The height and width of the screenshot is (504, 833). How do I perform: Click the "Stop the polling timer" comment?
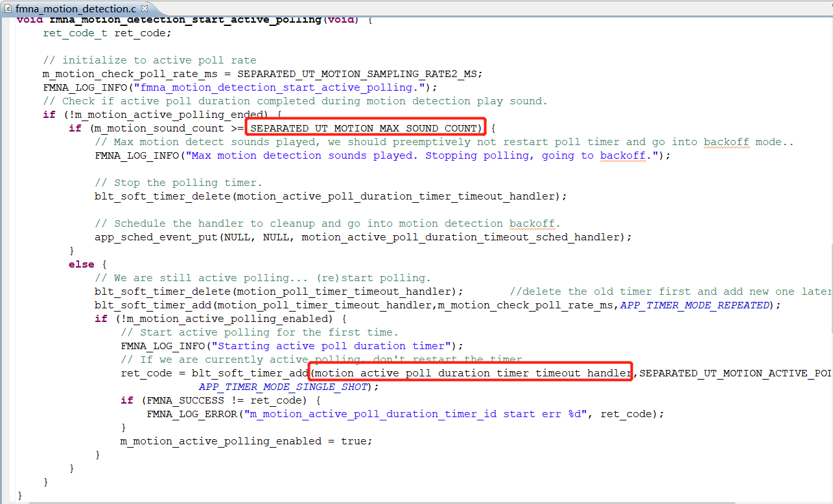pyautogui.click(x=178, y=183)
